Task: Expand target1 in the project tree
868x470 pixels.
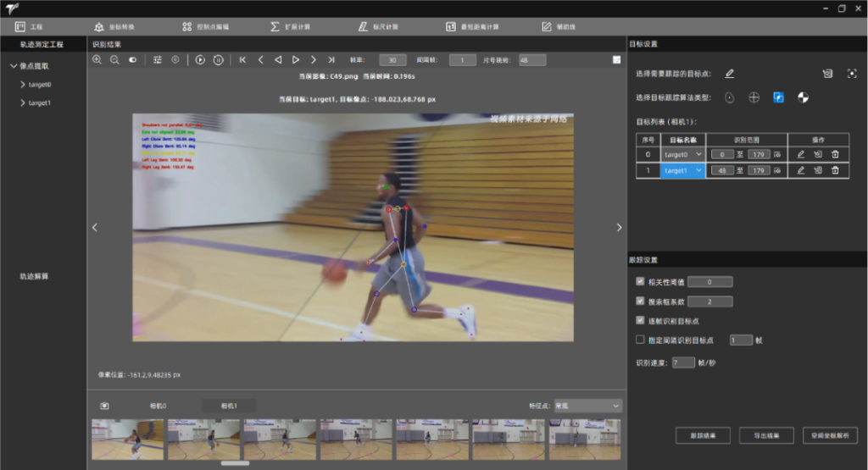Action: 23,102
